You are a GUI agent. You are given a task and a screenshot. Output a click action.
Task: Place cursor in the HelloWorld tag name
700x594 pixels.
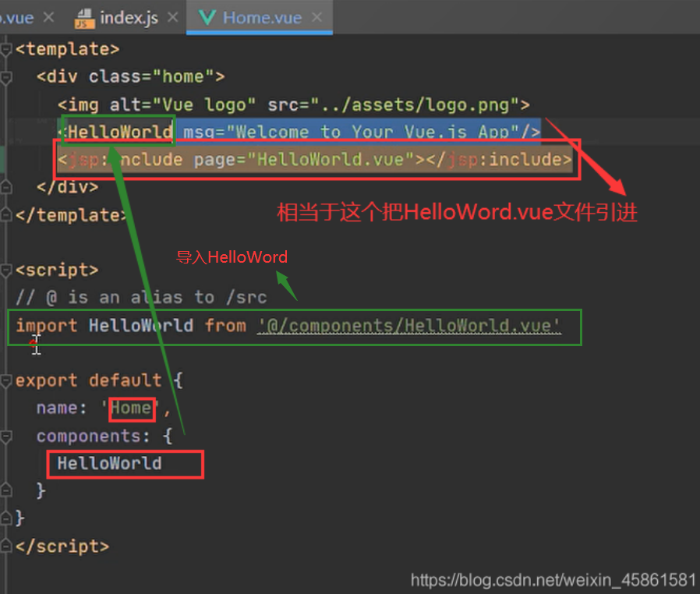click(120, 132)
